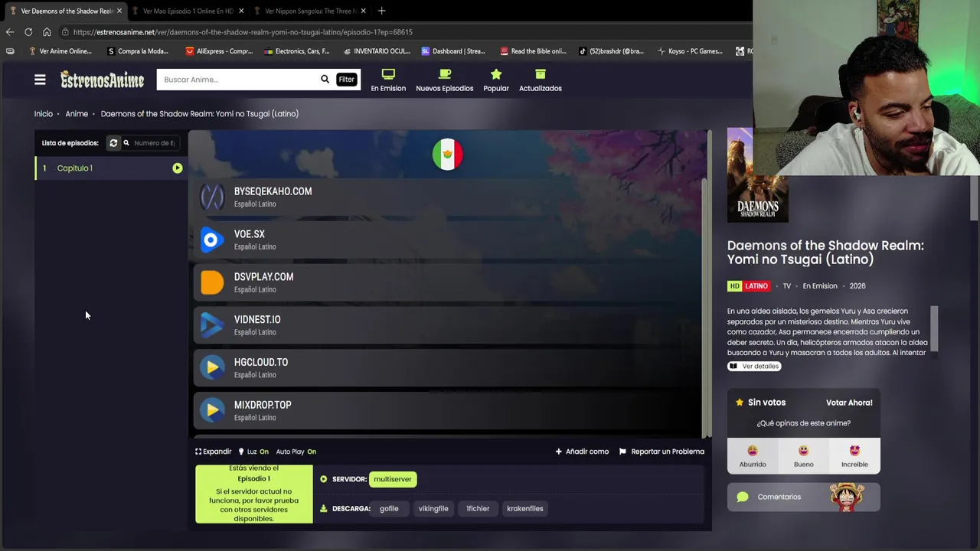Download via krakenfiles
Image resolution: width=980 pixels, height=551 pixels.
pyautogui.click(x=524, y=508)
